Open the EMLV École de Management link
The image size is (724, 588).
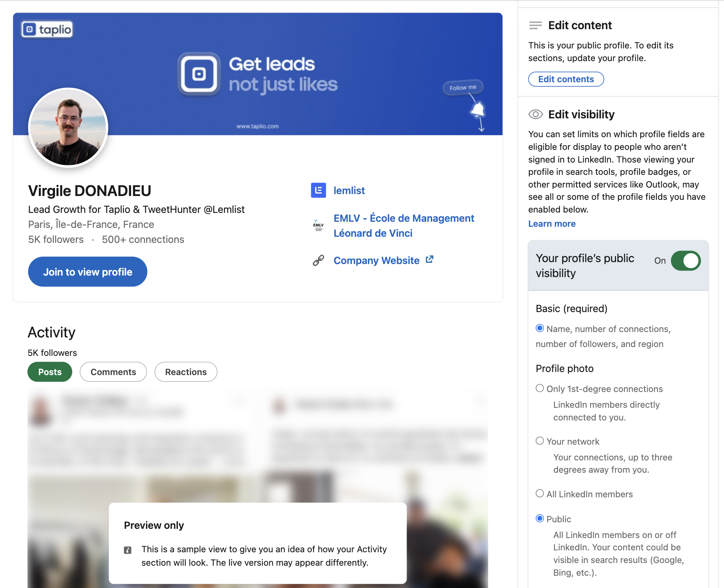click(404, 226)
